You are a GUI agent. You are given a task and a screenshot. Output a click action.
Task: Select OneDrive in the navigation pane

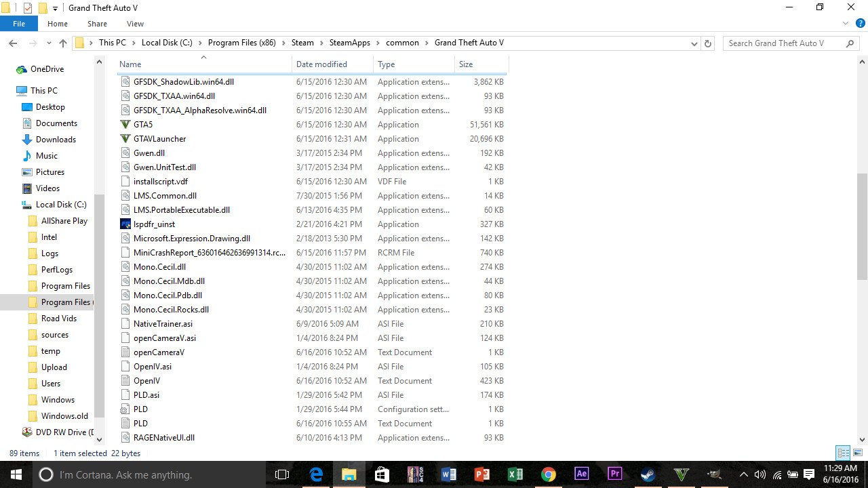pos(47,69)
